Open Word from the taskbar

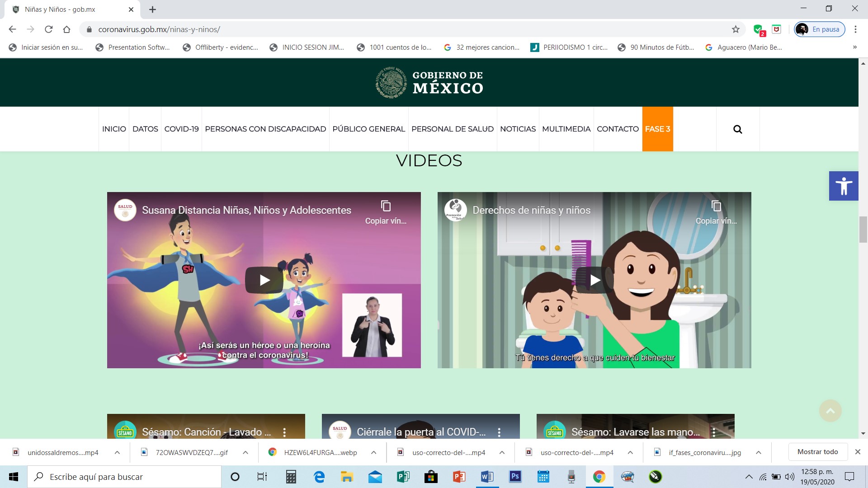pos(487,477)
